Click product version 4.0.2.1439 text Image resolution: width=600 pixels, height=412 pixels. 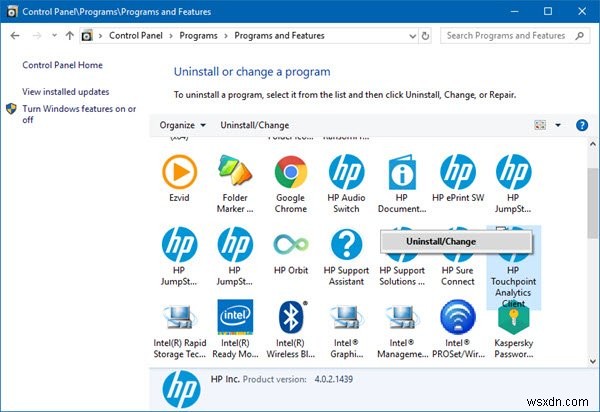(334, 379)
